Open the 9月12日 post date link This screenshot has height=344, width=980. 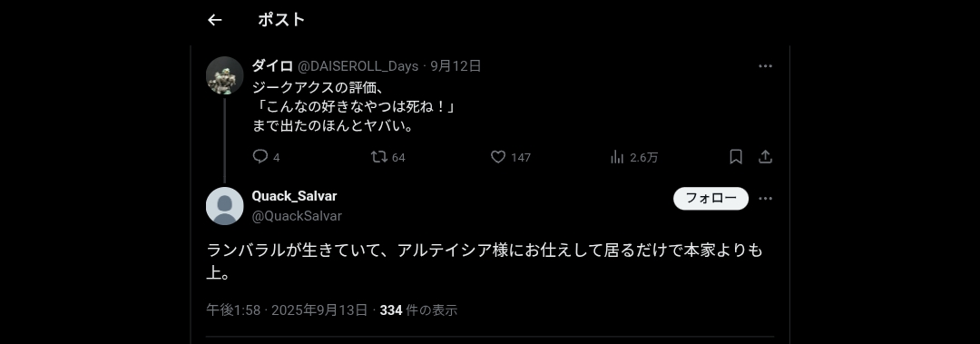(456, 65)
